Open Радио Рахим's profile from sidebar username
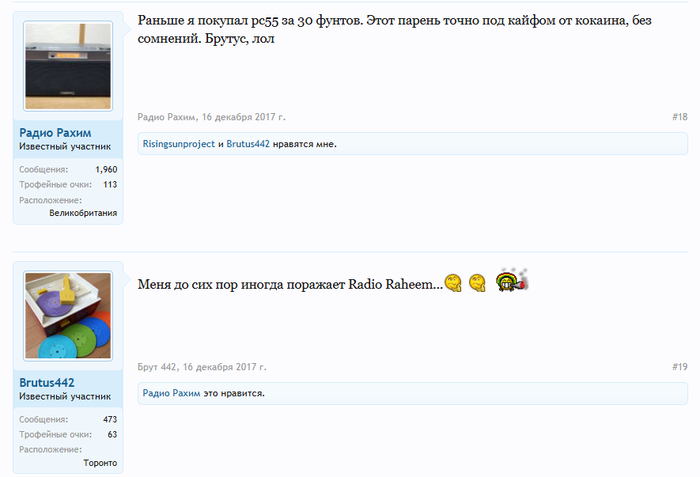 click(57, 132)
